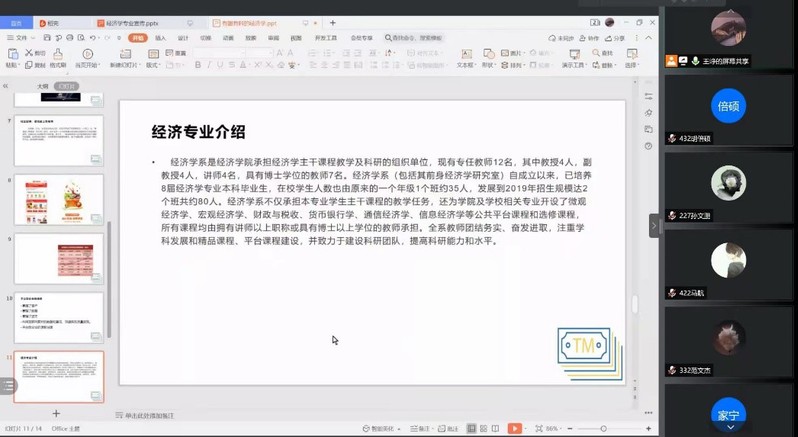798x437 pixels.
Task: Expand the right side panel arrow
Action: pos(654,225)
